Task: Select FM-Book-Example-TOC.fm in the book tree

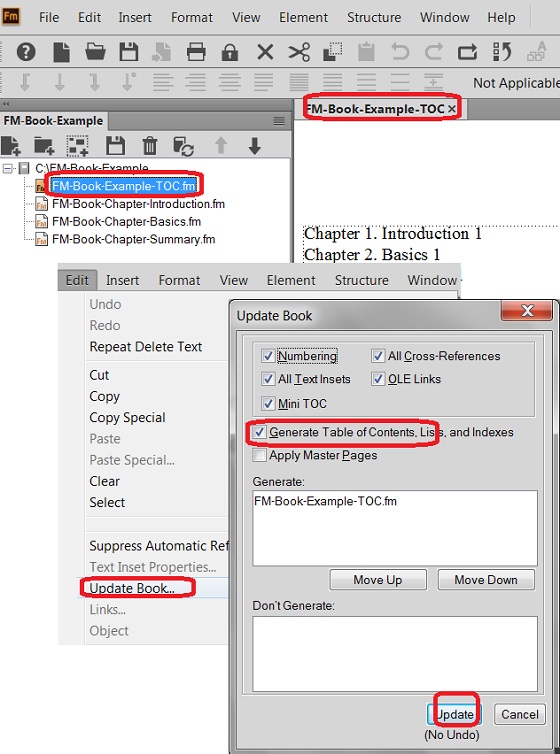Action: tap(124, 186)
